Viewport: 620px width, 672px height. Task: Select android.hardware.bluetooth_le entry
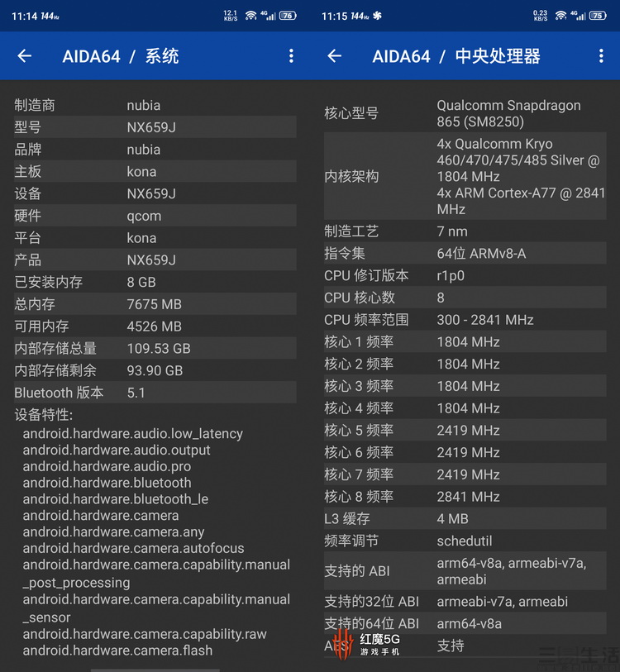[x=116, y=499]
